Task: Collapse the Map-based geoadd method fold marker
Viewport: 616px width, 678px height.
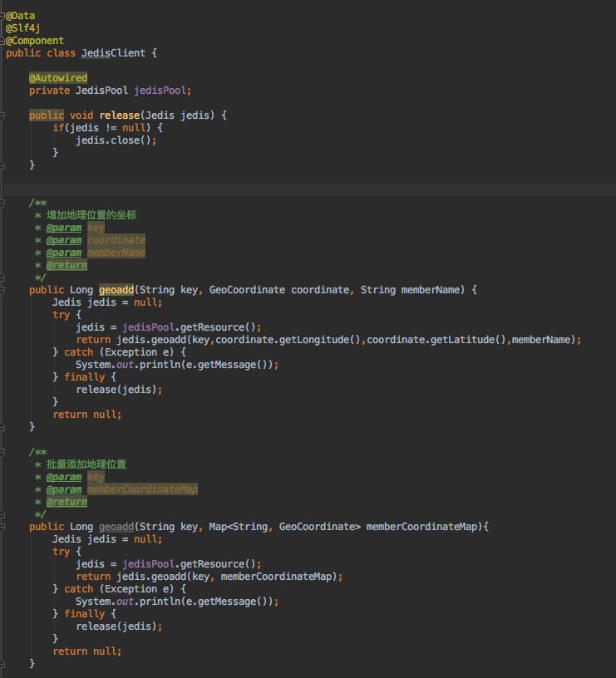Action: tap(2, 527)
